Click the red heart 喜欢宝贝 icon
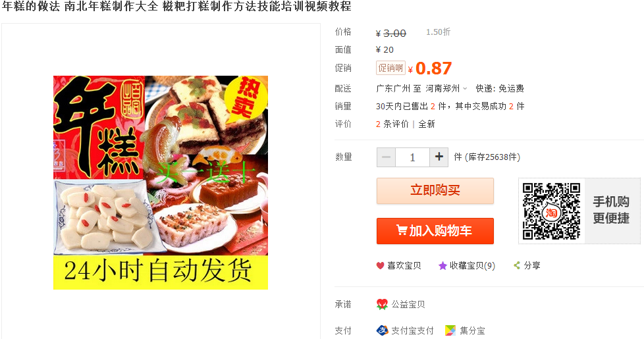The image size is (644, 339). click(381, 266)
